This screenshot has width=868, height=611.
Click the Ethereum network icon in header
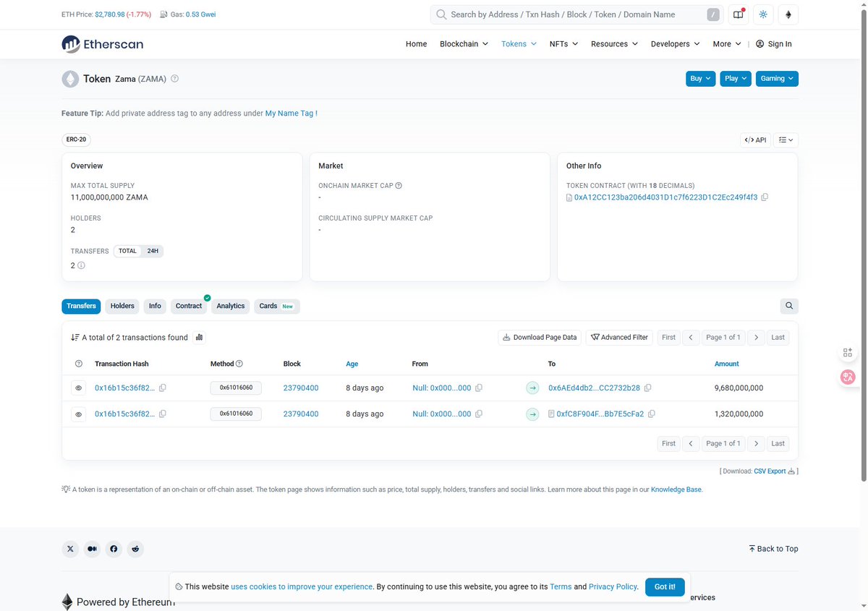click(788, 14)
